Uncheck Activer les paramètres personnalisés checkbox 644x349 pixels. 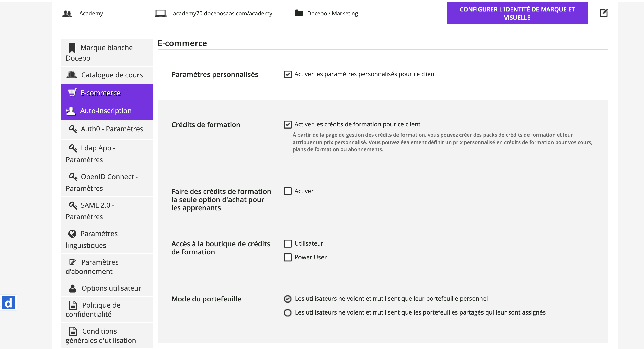pos(288,74)
